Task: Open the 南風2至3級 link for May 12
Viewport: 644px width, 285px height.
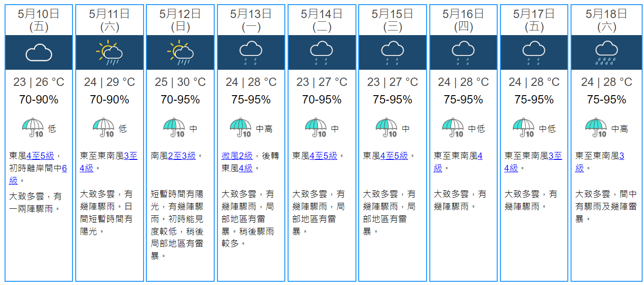Action: pyautogui.click(x=182, y=156)
